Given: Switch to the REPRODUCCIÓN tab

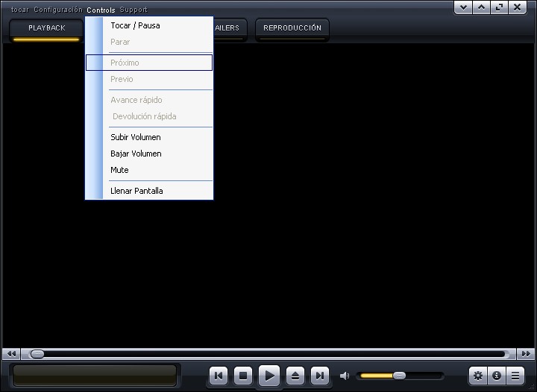Looking at the screenshot, I should coord(292,29).
